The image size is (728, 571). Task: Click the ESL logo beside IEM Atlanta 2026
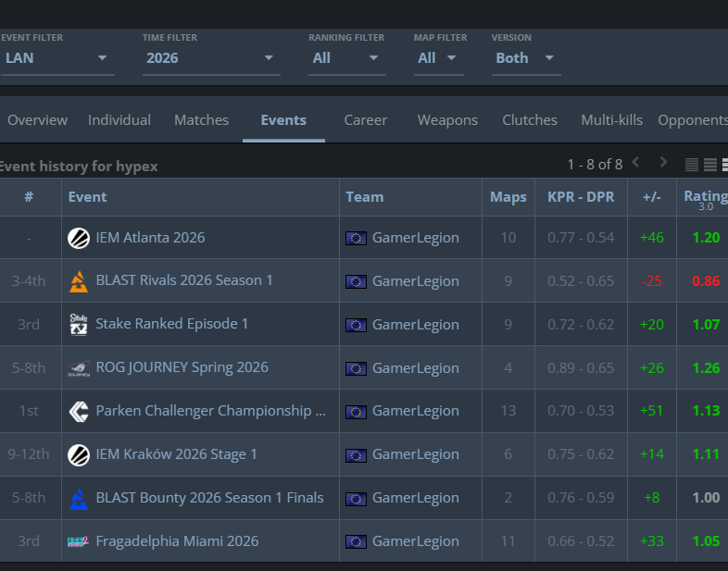click(79, 239)
